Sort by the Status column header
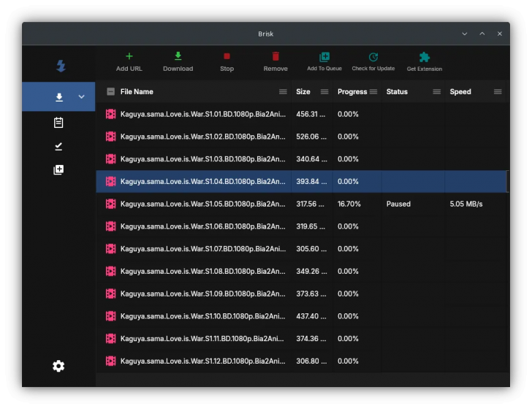532x409 pixels. coord(397,91)
